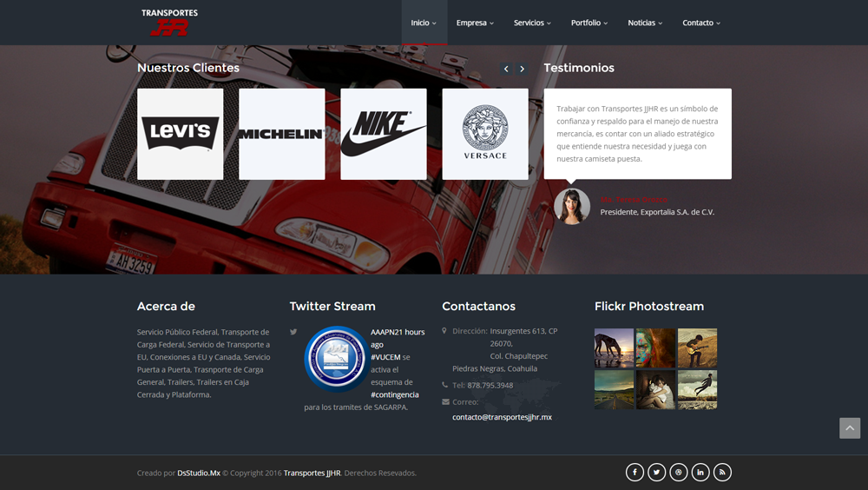Open the Servicios menu
868x490 pixels.
click(532, 23)
